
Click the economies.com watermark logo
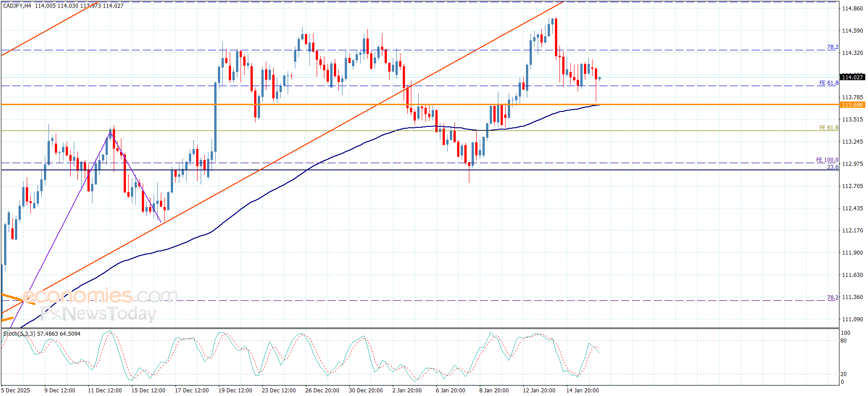pyautogui.click(x=100, y=296)
